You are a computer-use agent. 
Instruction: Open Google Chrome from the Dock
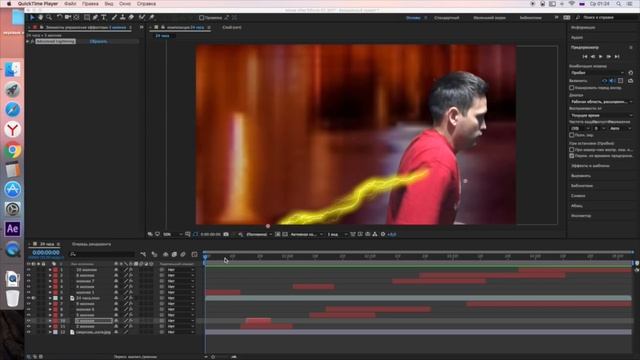coord(12,150)
